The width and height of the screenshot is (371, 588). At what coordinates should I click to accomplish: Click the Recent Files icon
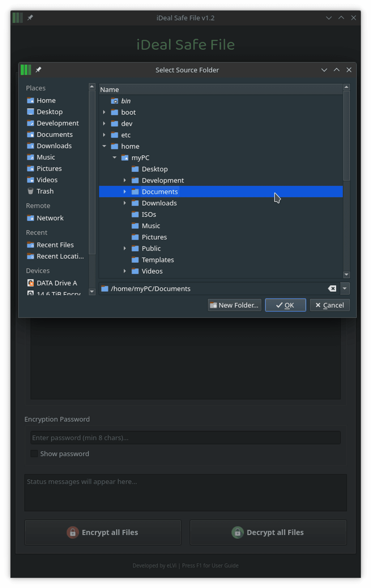[30, 245]
